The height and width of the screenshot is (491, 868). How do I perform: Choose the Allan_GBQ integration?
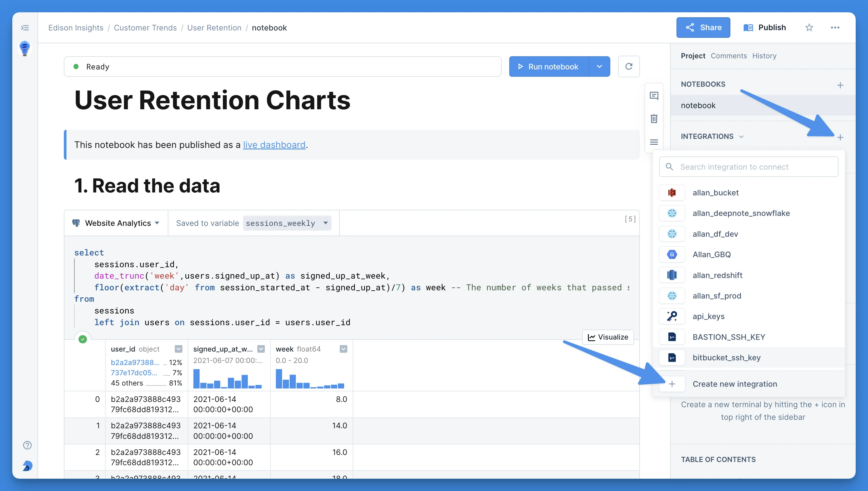pos(749,254)
